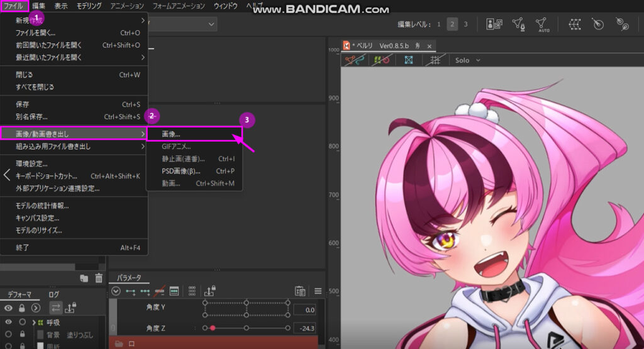Toggle the lock on 背景 layer row
644x349 pixels.
click(22, 334)
